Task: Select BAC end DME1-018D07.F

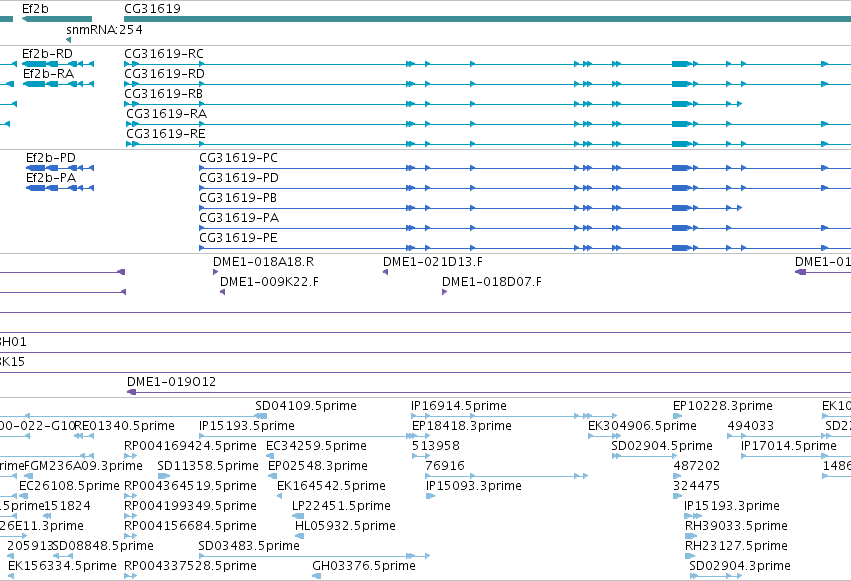Action: coord(492,282)
